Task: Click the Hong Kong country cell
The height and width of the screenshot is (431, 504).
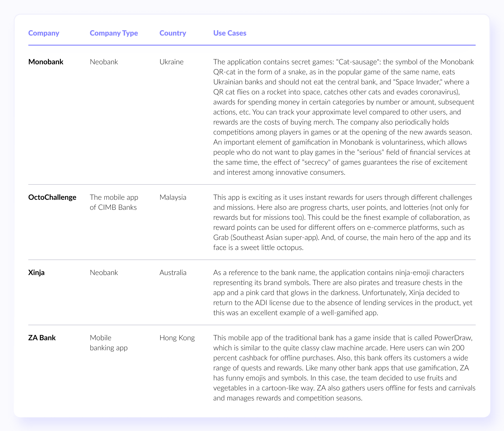Action: coord(177,338)
